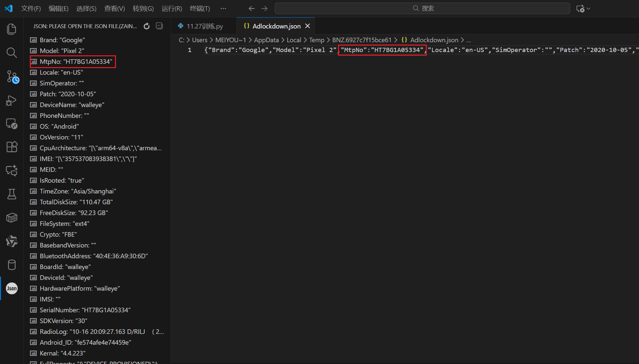Click the navigate back arrow
The height and width of the screenshot is (364, 639).
(x=252, y=9)
